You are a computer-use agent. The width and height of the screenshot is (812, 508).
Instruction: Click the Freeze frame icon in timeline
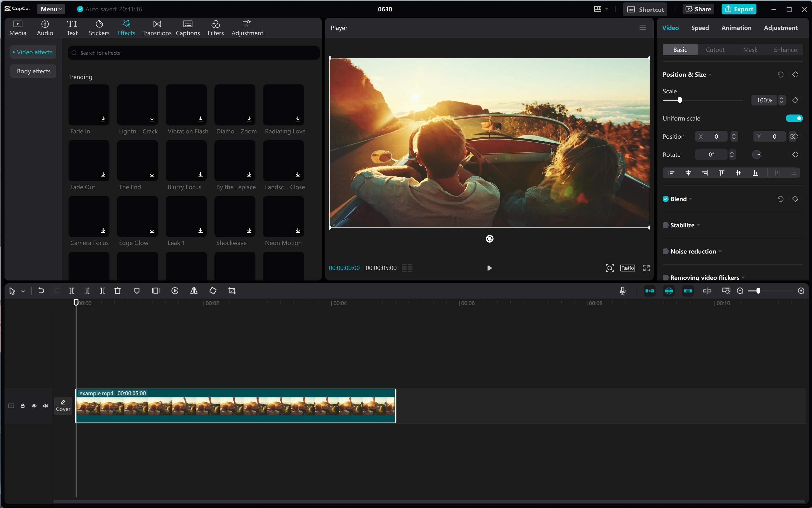click(x=156, y=291)
